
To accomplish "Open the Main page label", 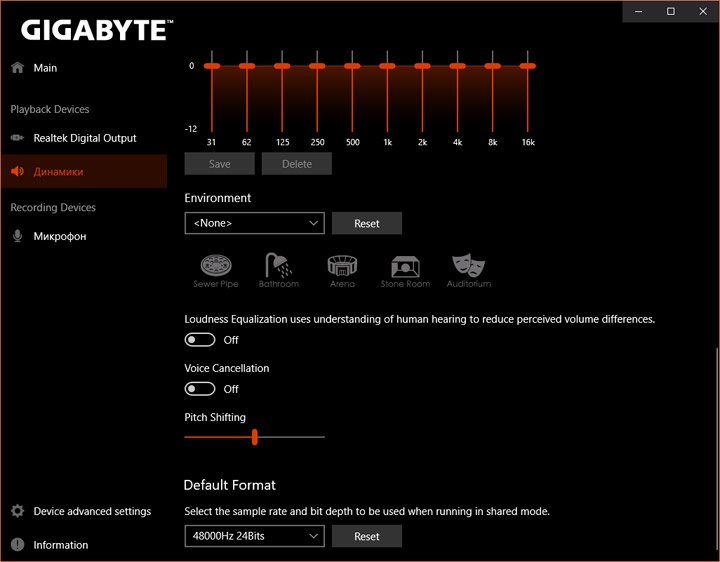I will point(45,68).
